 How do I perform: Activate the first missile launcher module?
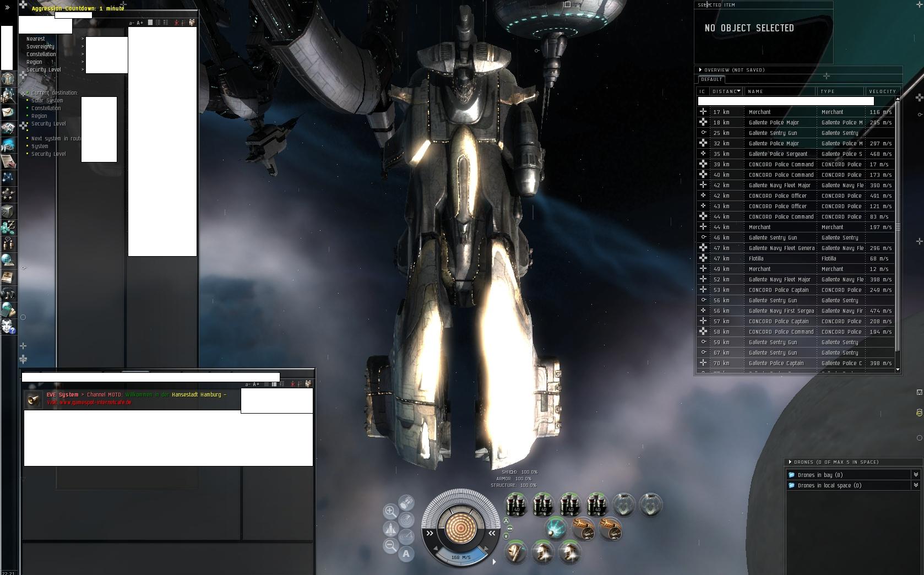[x=517, y=505]
